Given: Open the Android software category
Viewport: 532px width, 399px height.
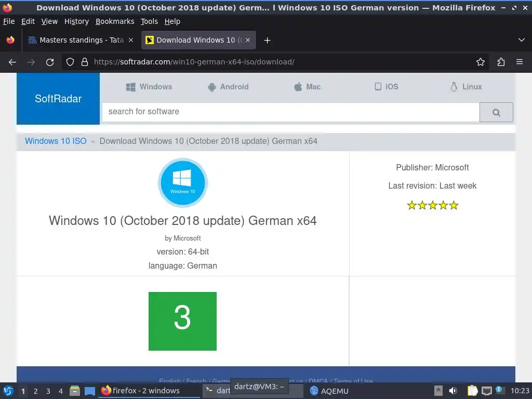Looking at the screenshot, I should point(228,87).
